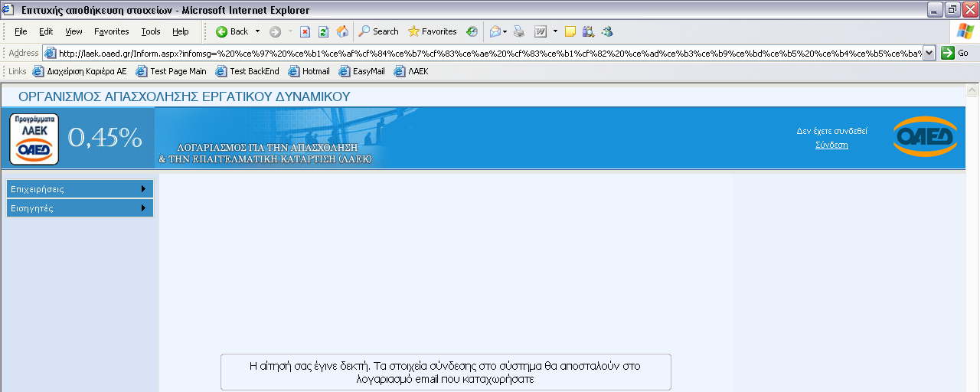The width and height of the screenshot is (980, 392).
Task: Open the Messenger people icon
Action: [607, 31]
